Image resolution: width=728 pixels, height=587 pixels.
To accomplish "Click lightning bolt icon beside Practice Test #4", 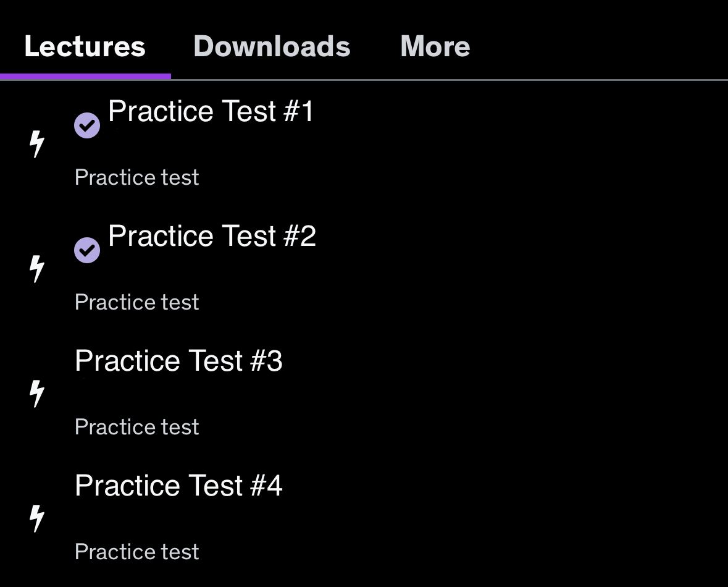I will 38,518.
